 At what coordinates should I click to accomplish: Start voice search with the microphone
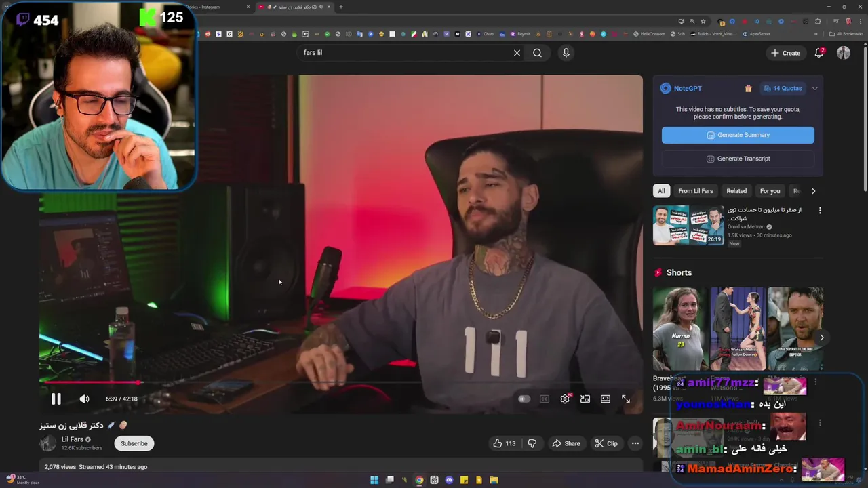566,53
